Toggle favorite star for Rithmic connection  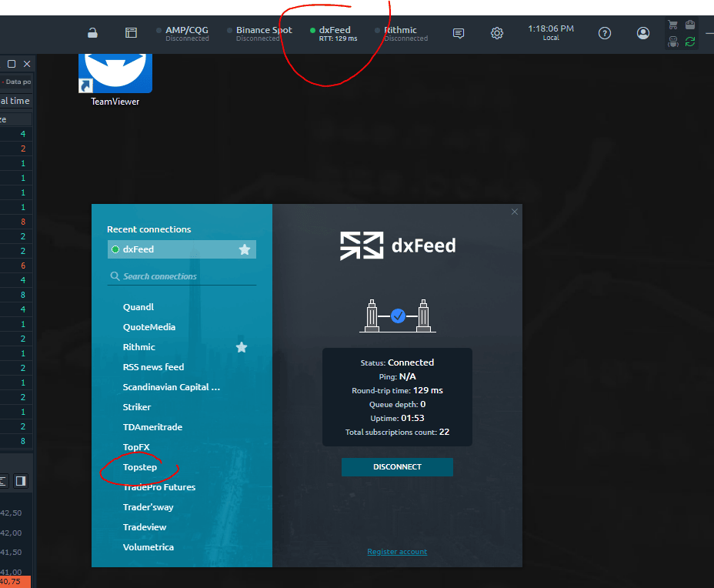(x=242, y=348)
